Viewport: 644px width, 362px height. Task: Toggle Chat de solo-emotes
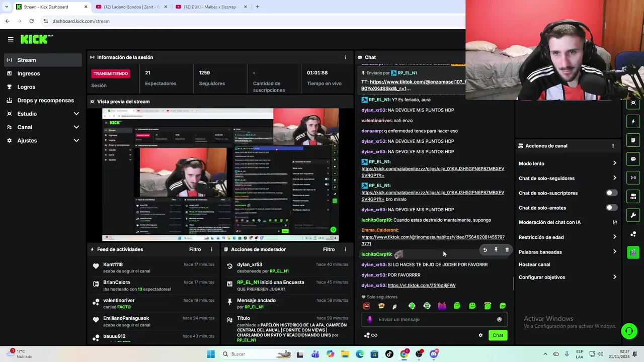coord(611,208)
